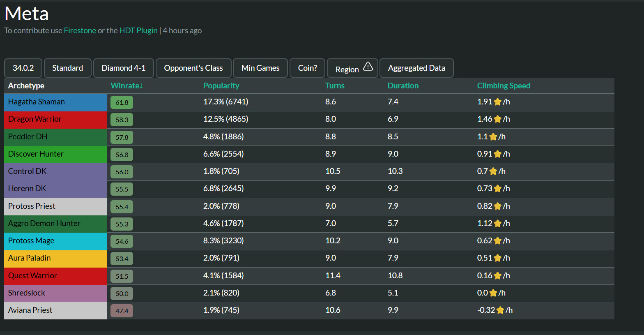Click the 61.8 winrate badge
644x335 pixels.
(122, 102)
